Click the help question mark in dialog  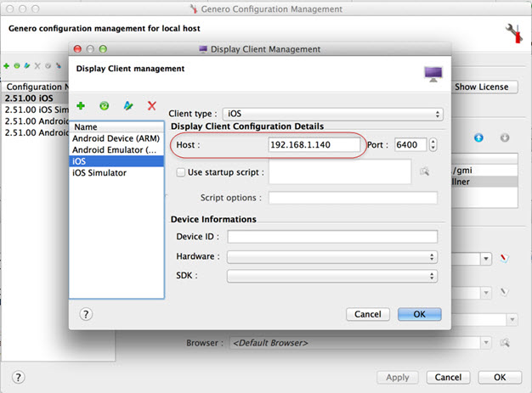click(86, 314)
